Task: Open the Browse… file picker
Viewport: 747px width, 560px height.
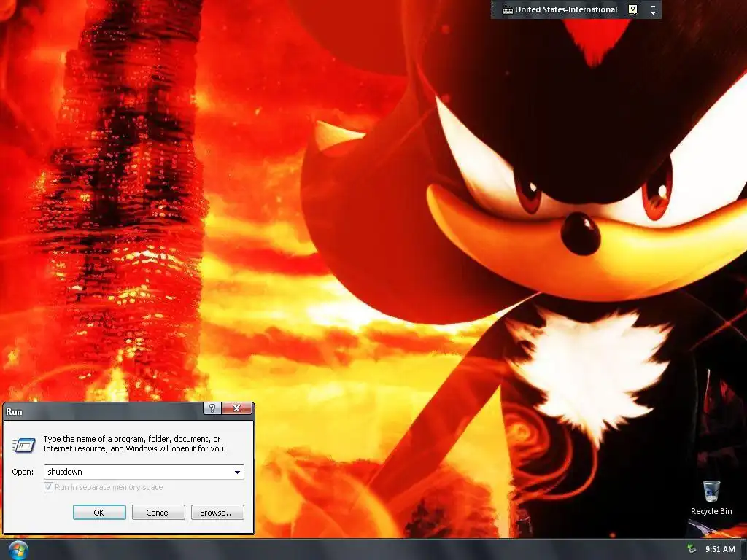Action: [217, 513]
